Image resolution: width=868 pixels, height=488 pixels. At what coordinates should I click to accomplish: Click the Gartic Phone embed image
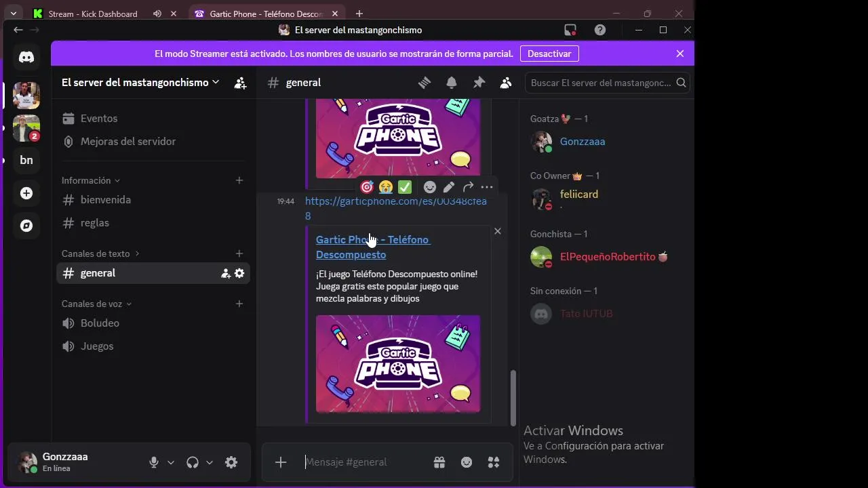tap(398, 364)
